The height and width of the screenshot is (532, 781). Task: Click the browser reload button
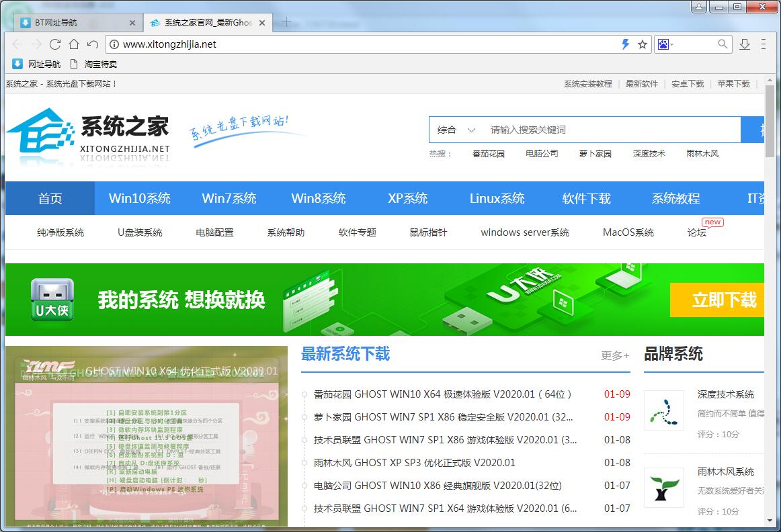click(x=55, y=44)
